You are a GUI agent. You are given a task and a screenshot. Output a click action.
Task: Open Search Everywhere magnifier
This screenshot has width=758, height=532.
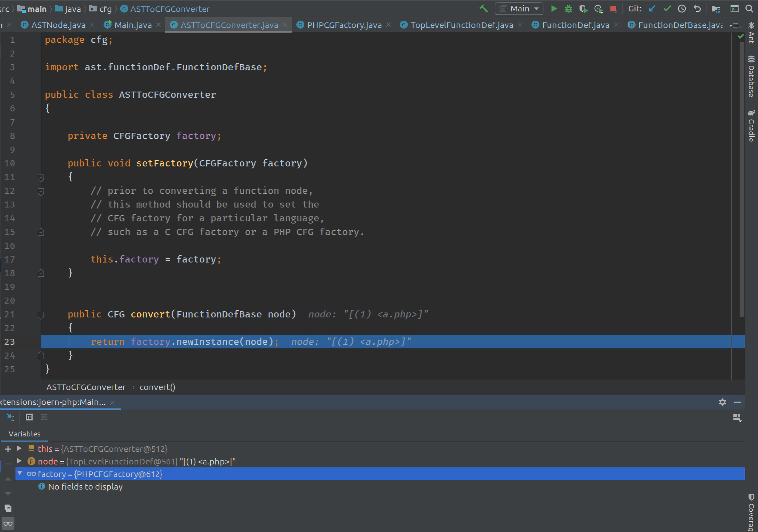tap(749, 9)
